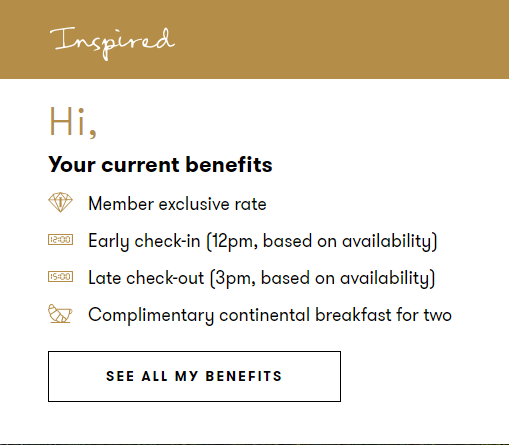Click the Hi, greeting text

[73, 122]
